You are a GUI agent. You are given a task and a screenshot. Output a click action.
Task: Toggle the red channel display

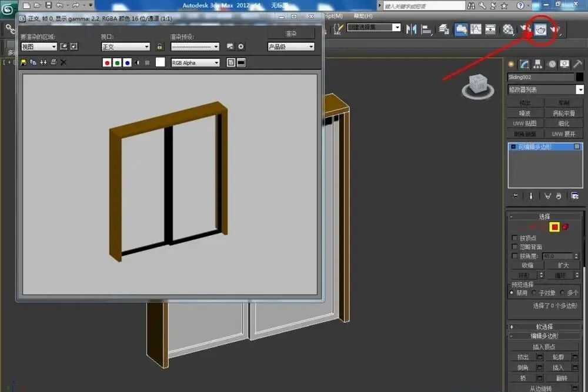point(107,62)
